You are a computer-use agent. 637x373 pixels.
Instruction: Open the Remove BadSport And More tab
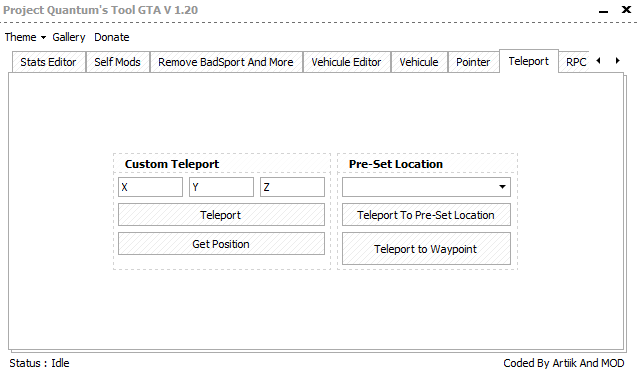click(226, 62)
